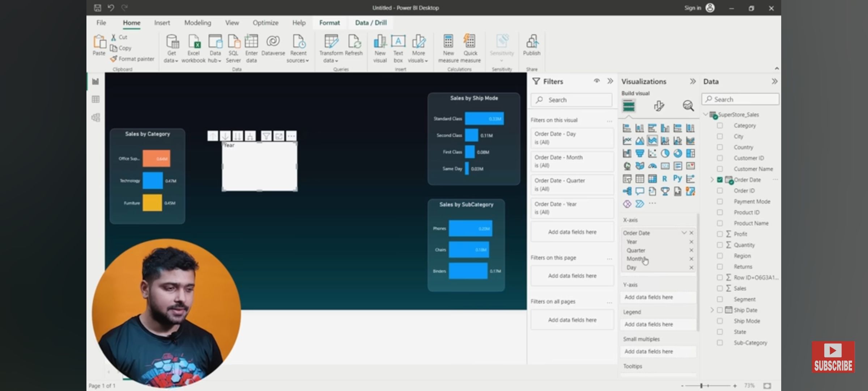This screenshot has height=391, width=868.
Task: Check the City field checkbox
Action: (x=720, y=136)
